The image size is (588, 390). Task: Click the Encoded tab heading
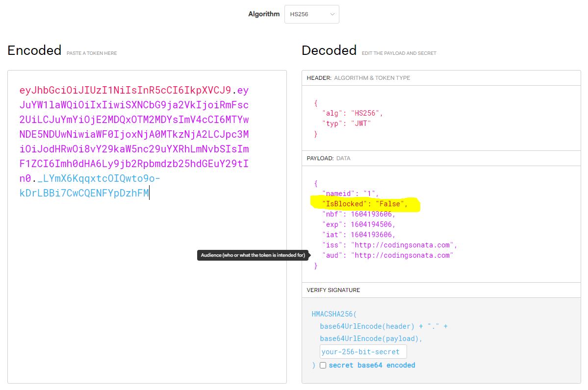[x=34, y=50]
